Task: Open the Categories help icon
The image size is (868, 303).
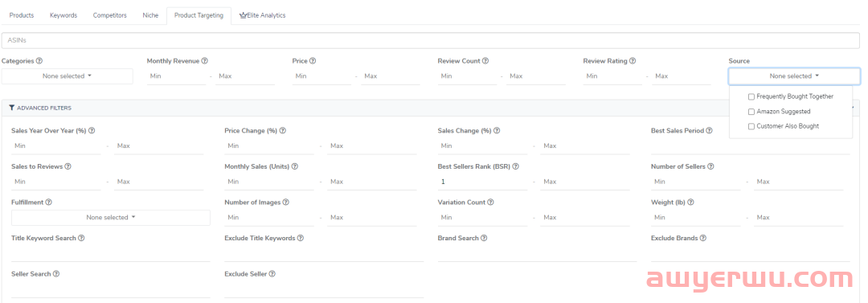Action: tap(39, 61)
